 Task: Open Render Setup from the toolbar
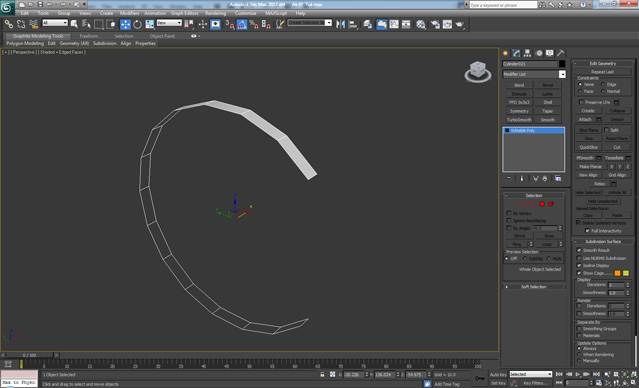435,24
